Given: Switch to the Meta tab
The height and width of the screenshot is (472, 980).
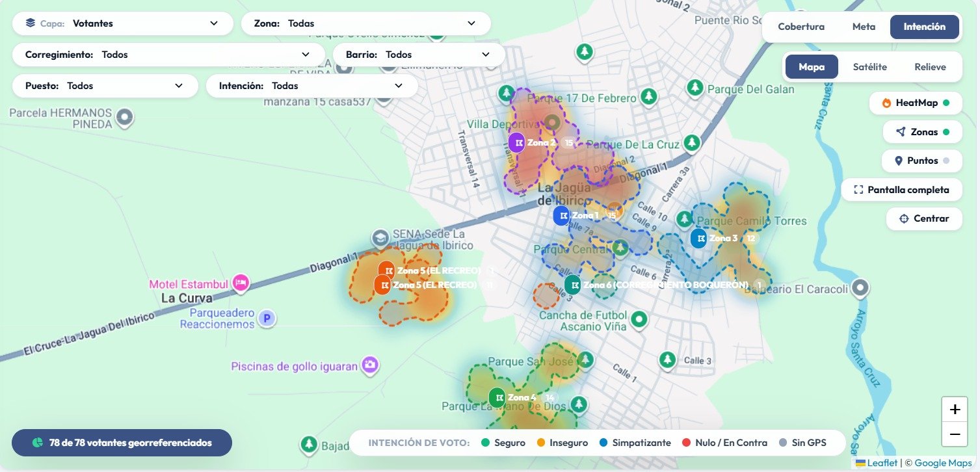Looking at the screenshot, I should (x=864, y=27).
